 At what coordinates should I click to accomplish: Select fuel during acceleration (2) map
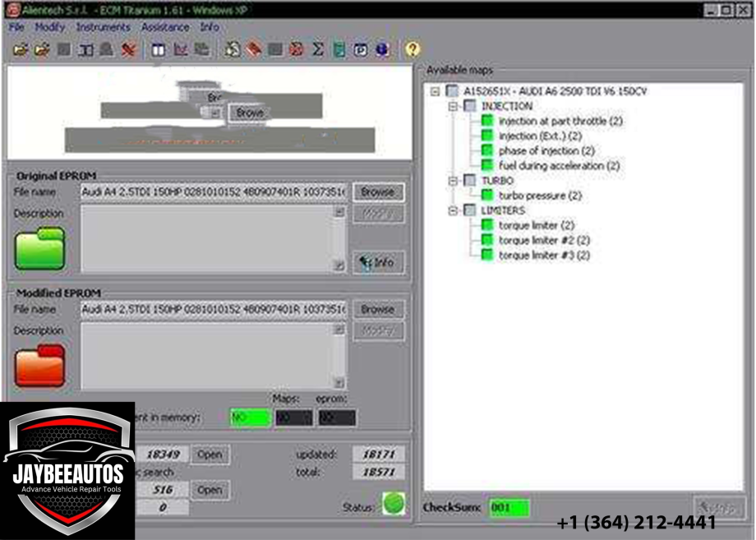click(560, 166)
